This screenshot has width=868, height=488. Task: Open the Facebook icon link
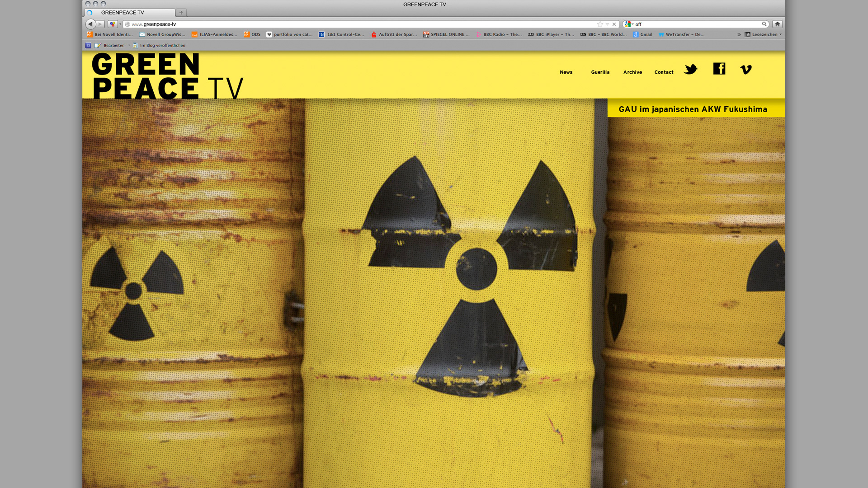click(x=719, y=69)
